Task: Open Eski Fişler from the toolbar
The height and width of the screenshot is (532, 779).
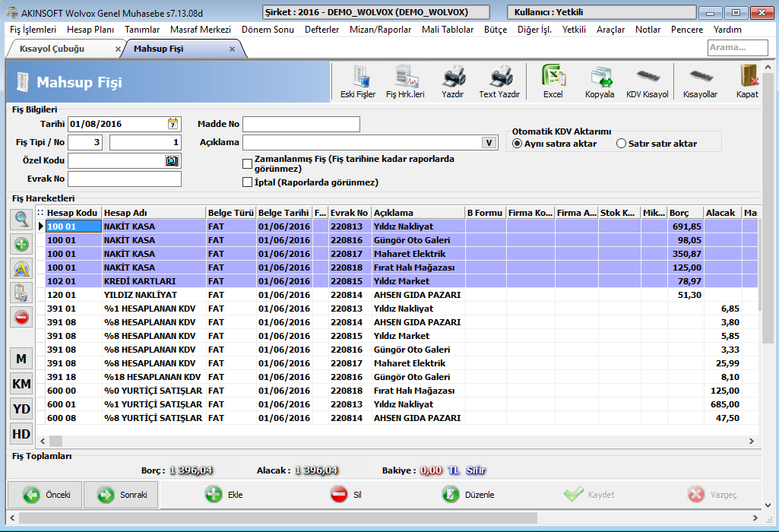Action: 358,81
